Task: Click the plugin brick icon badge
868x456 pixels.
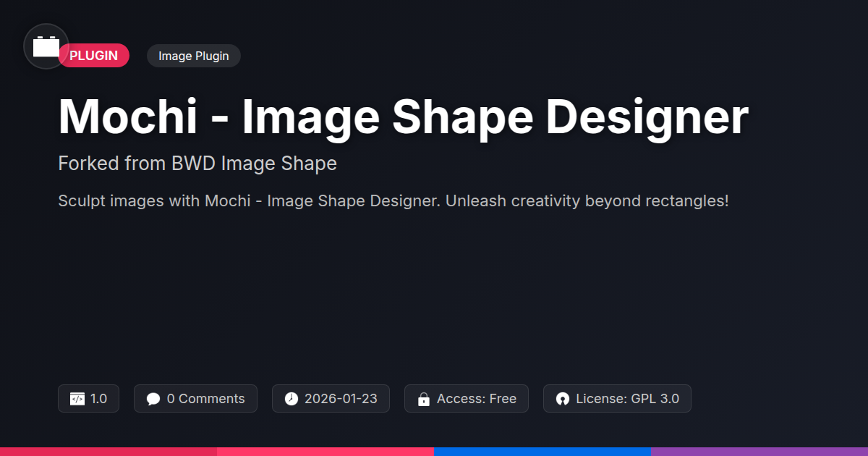Action: pyautogui.click(x=46, y=46)
